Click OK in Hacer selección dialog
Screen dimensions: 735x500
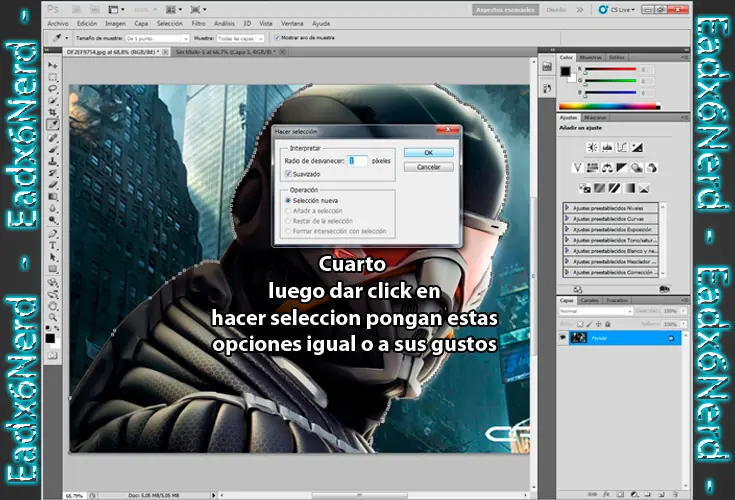(x=428, y=153)
